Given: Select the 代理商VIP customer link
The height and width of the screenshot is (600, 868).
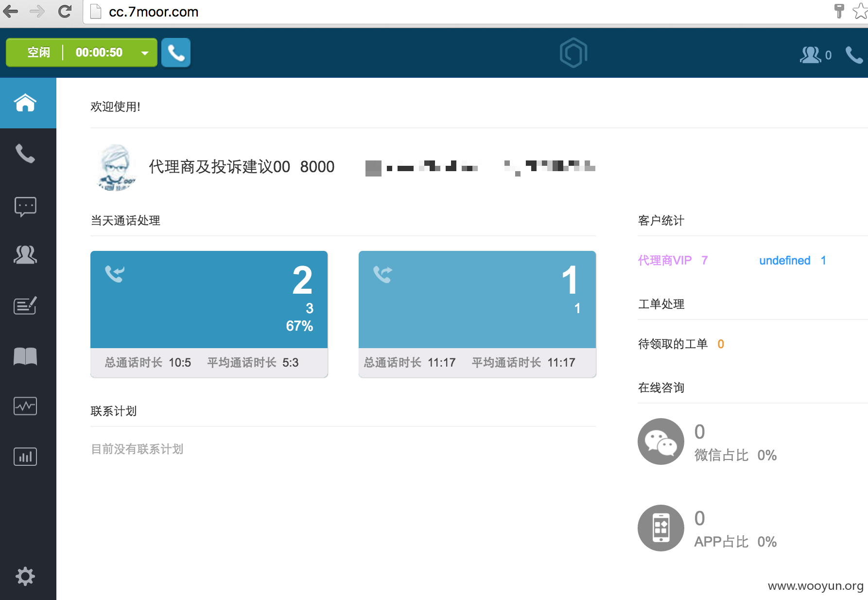Looking at the screenshot, I should [665, 261].
